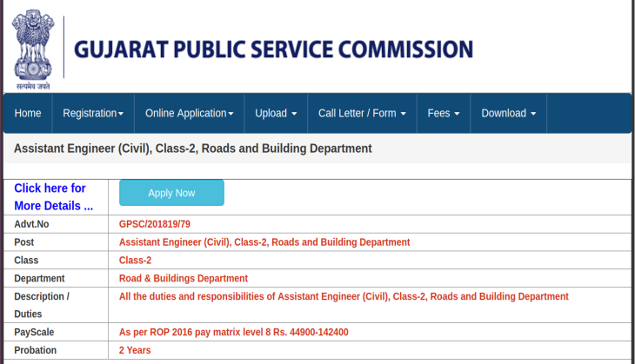Screen dimensions: 635x364
Task: Open the Upload dropdown menu
Action: 276,113
